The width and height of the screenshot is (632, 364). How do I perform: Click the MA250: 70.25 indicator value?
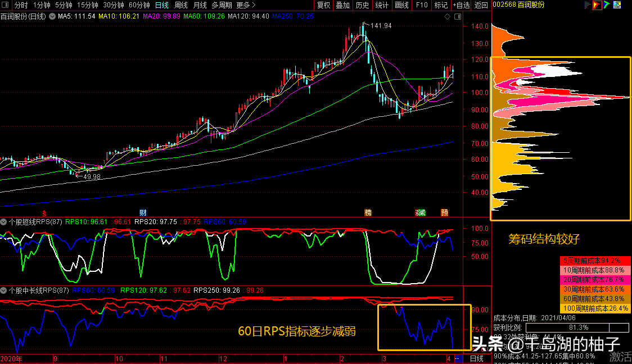coord(293,16)
